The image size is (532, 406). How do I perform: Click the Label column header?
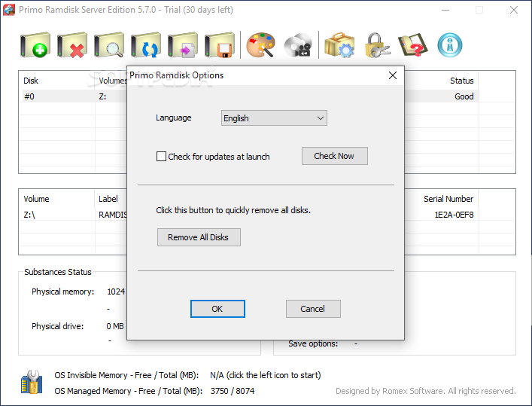point(108,199)
